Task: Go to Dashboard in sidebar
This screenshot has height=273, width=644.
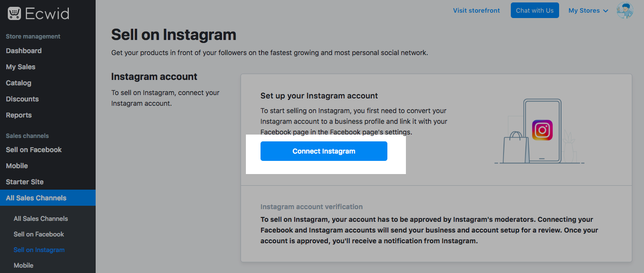Action: click(x=23, y=51)
